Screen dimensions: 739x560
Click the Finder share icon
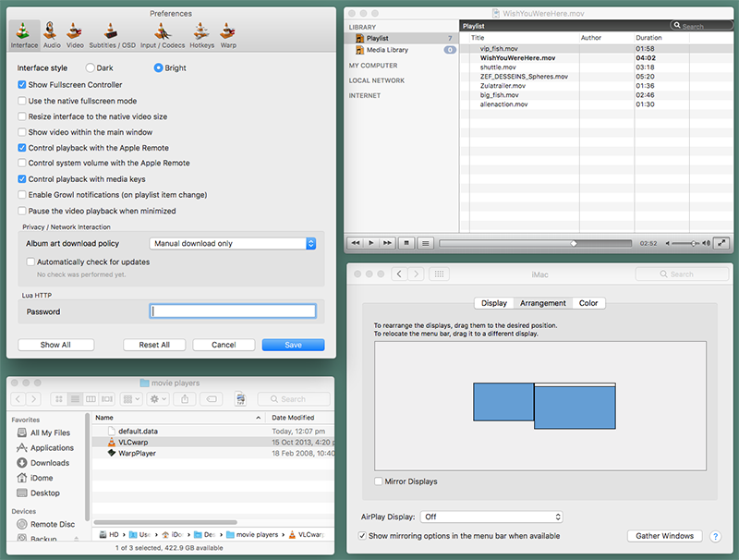[x=185, y=399]
